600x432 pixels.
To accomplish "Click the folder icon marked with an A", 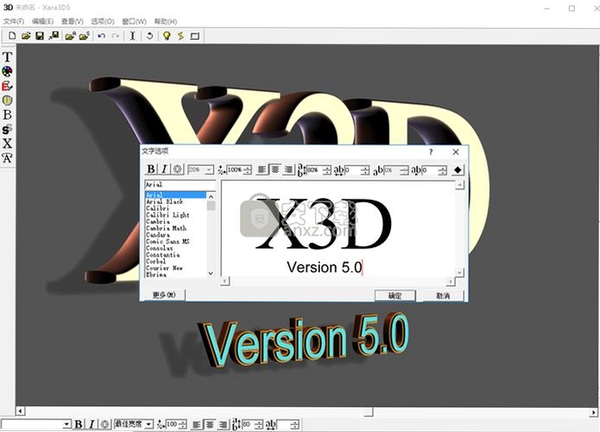I will (70, 36).
